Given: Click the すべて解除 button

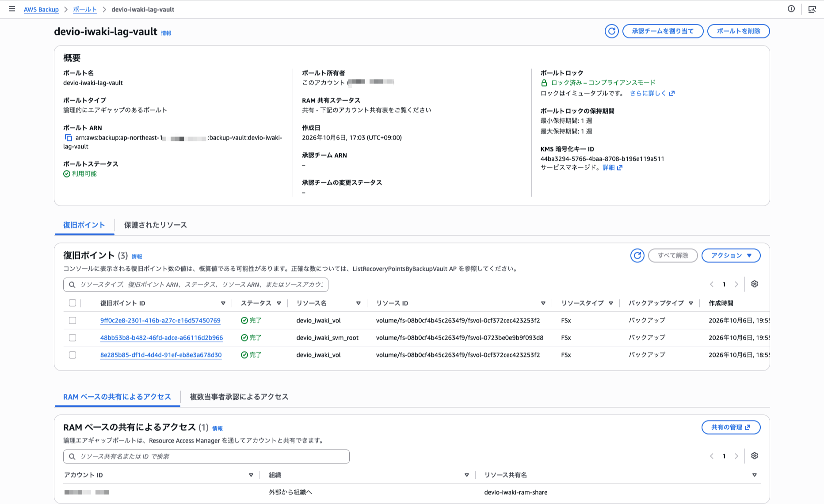Looking at the screenshot, I should click(x=673, y=255).
